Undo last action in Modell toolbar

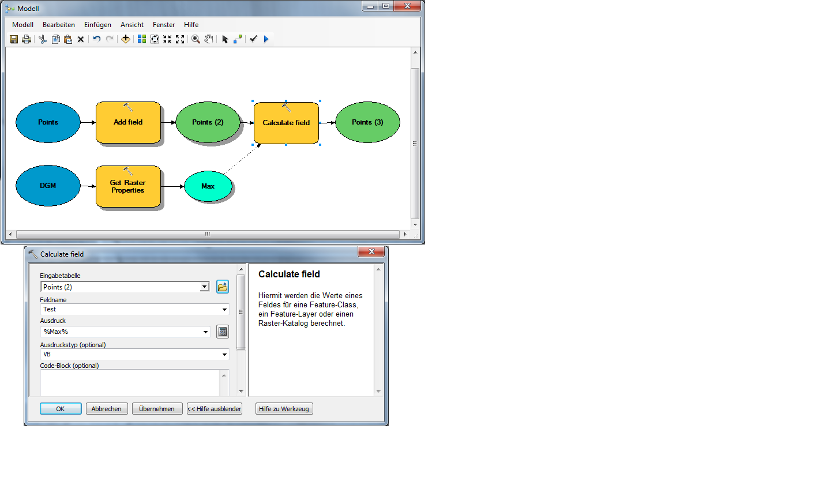[97, 39]
